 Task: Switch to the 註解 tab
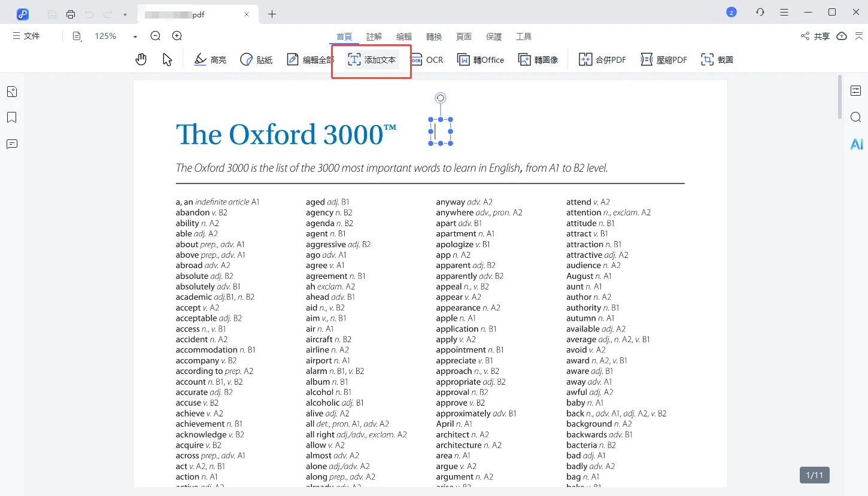374,36
